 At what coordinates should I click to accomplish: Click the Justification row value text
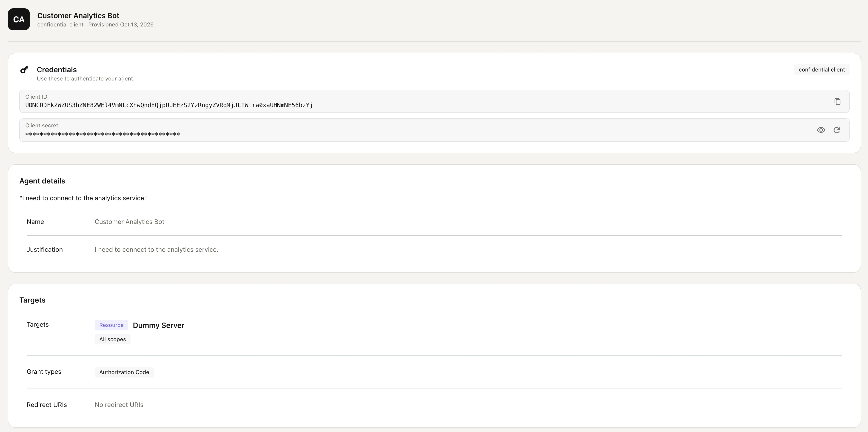[x=156, y=250]
